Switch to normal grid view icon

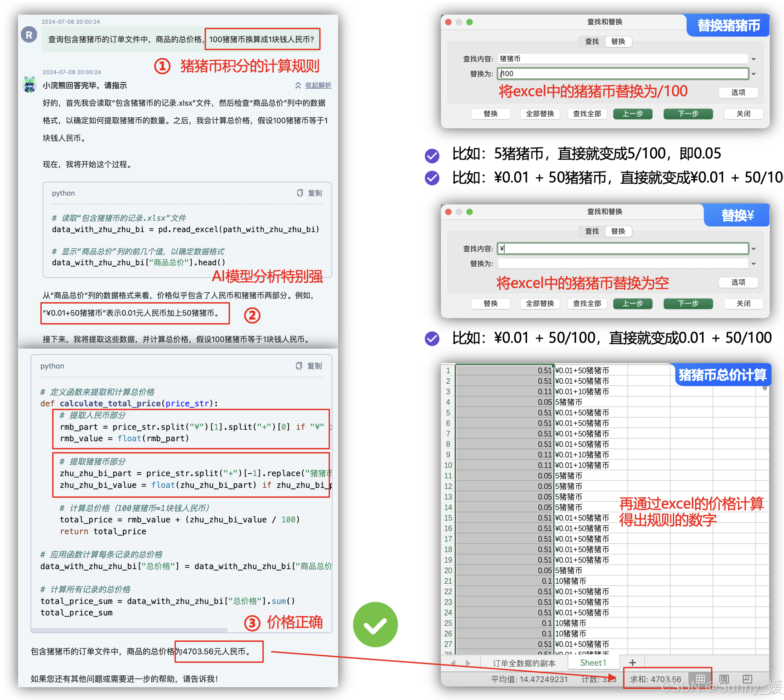[x=701, y=679]
